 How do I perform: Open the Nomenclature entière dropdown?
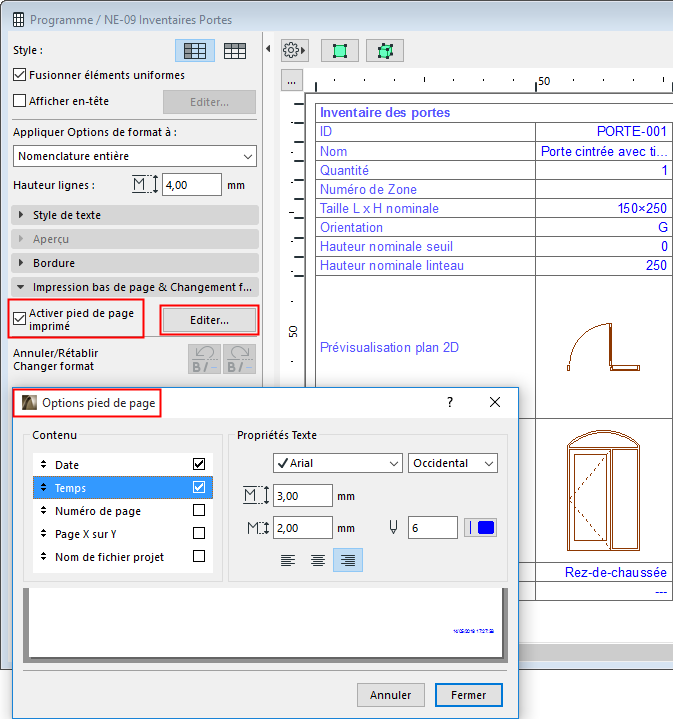coord(136,156)
